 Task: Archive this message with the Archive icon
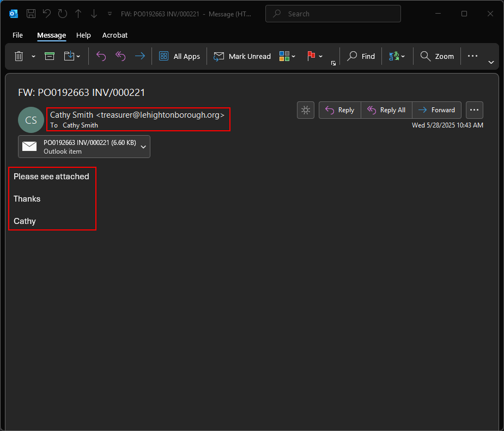(x=50, y=56)
